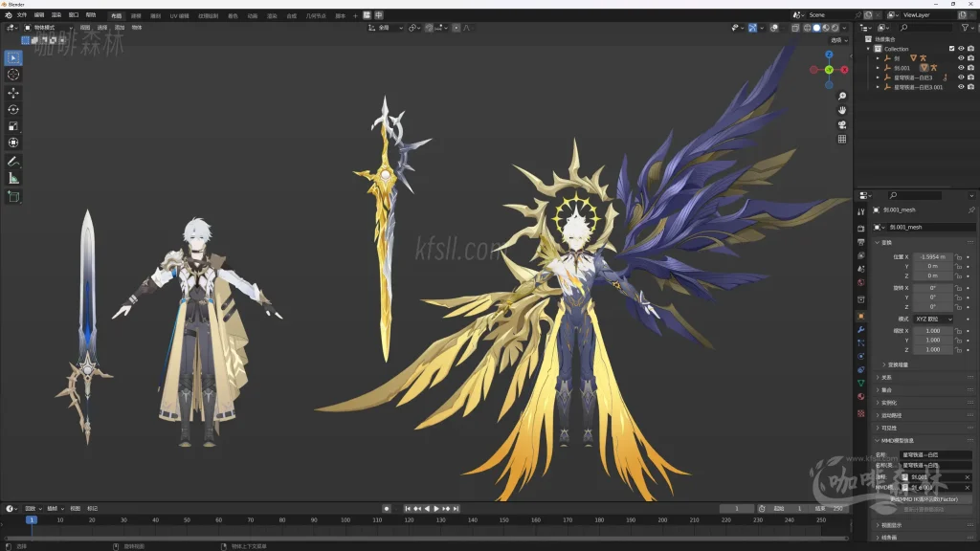Toggle lock for Location X
980x551 pixels.
pos(958,256)
